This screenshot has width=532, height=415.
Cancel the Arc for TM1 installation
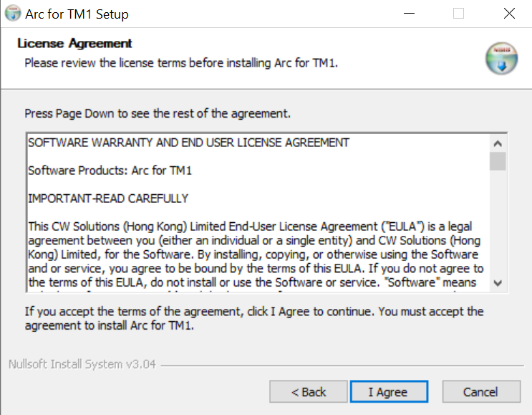pos(480,391)
